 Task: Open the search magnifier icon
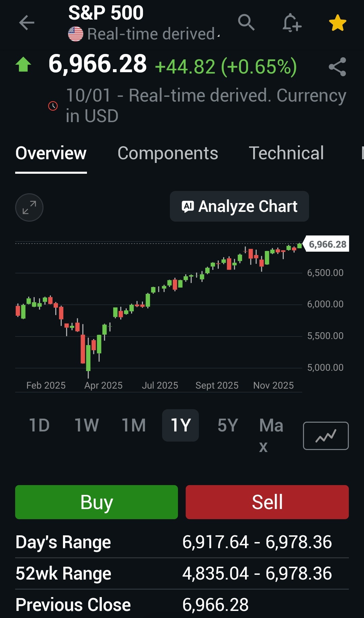(x=246, y=23)
